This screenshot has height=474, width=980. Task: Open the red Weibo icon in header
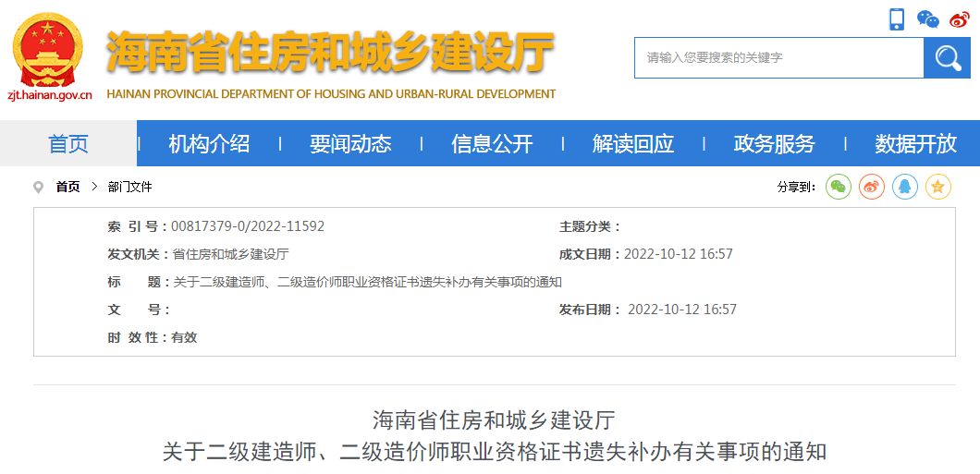[960, 19]
